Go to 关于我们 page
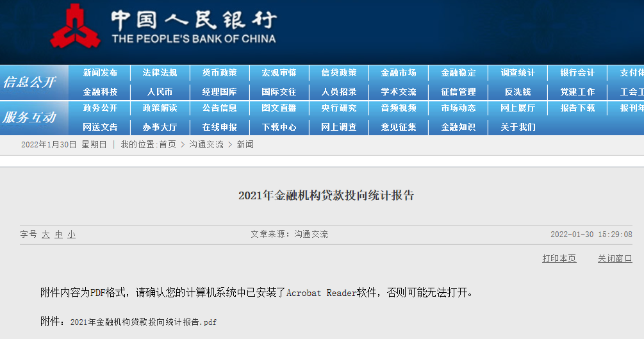The height and width of the screenshot is (339, 644). (517, 127)
